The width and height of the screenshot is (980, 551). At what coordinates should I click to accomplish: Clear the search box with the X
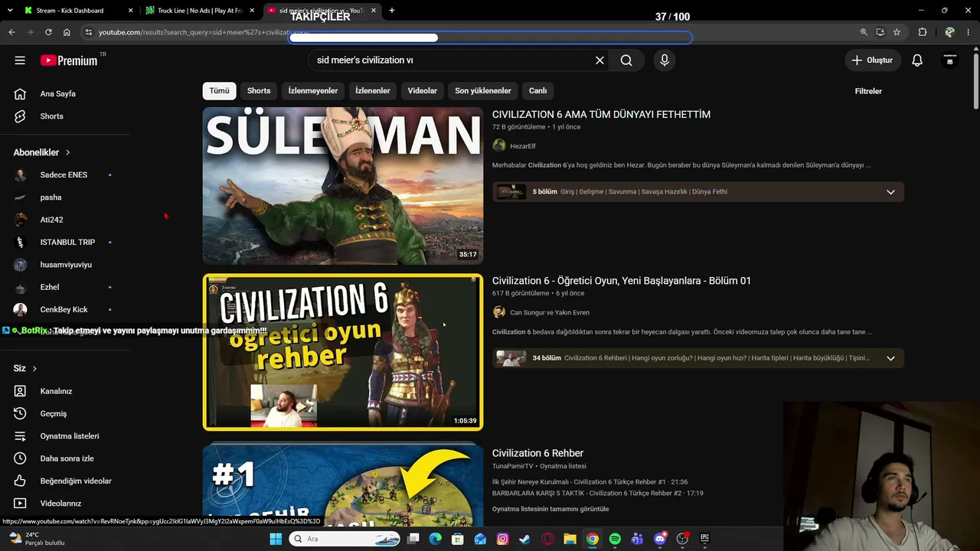click(x=599, y=60)
